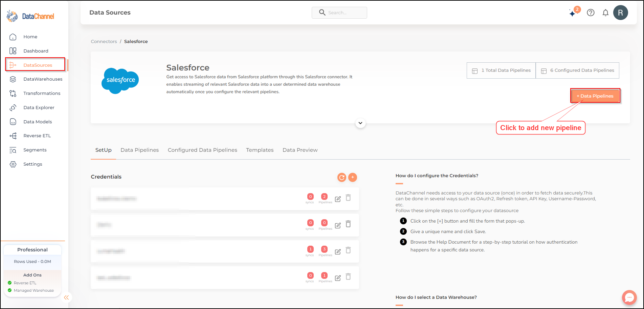Click the 'Rows Used - 0.0M' text
The image size is (644, 309).
pyautogui.click(x=32, y=262)
